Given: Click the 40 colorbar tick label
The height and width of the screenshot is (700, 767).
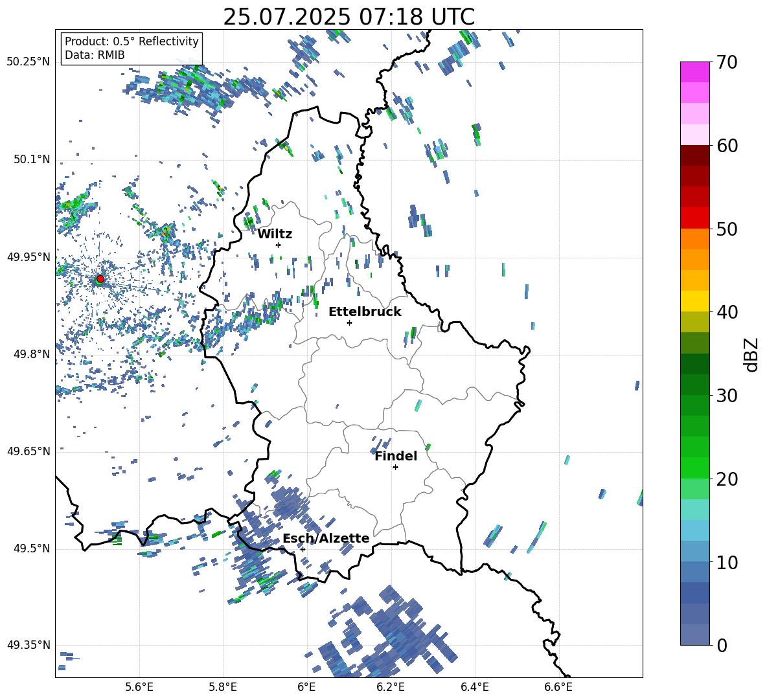Looking at the screenshot, I should pyautogui.click(x=727, y=312).
